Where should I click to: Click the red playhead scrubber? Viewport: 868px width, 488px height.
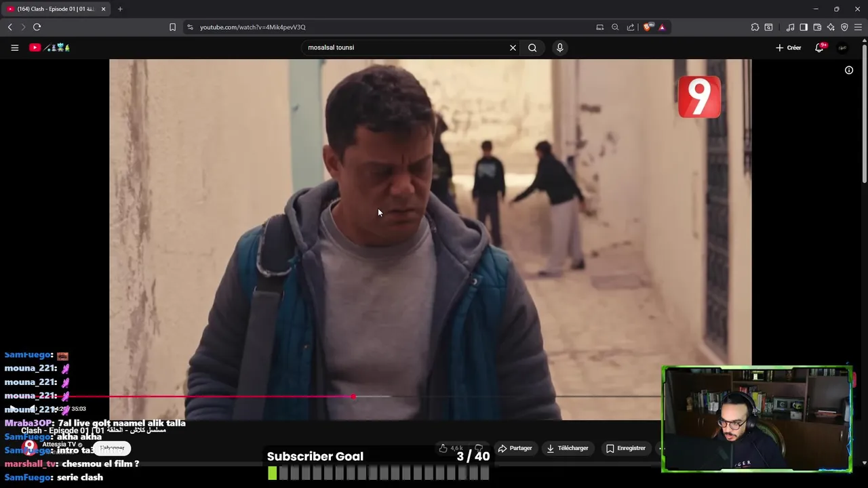pyautogui.click(x=353, y=396)
